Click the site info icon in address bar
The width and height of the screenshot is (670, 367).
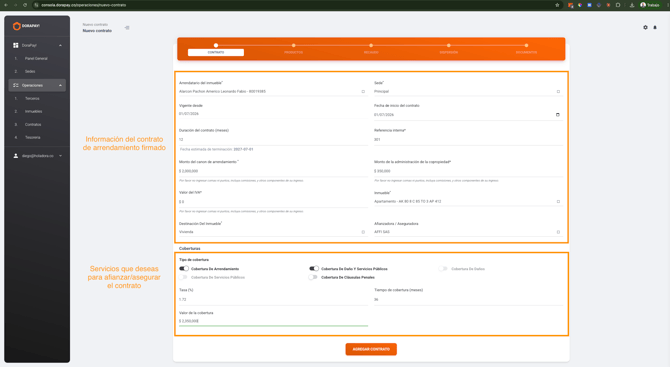coord(36,5)
